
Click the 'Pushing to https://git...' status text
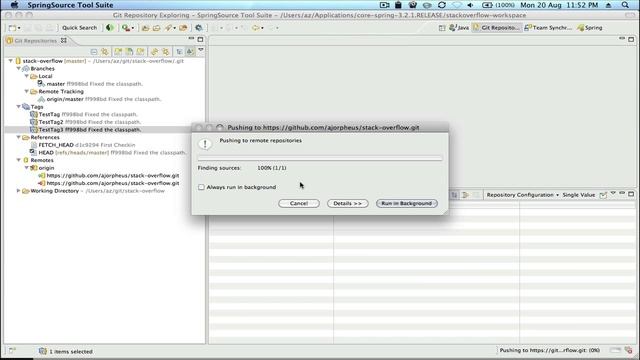pos(549,350)
